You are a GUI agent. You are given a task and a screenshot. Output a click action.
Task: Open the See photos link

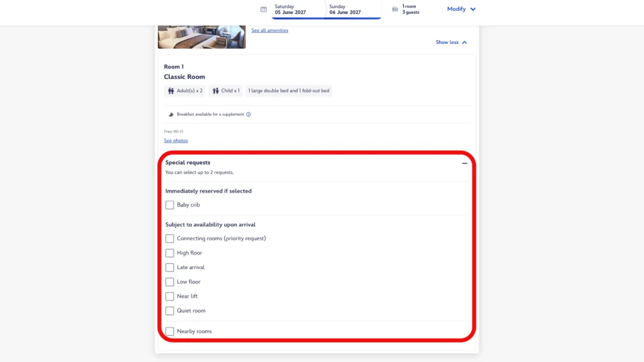point(176,140)
